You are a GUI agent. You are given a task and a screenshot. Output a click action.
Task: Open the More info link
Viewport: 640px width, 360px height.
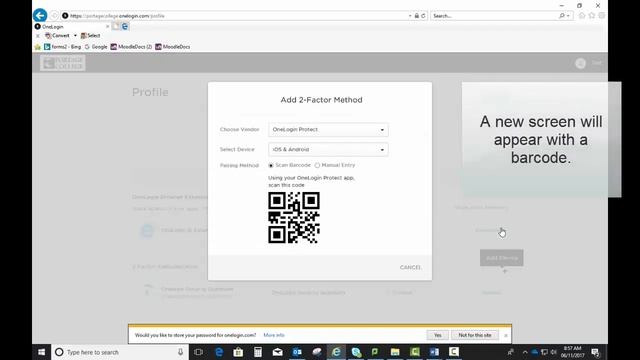[274, 335]
